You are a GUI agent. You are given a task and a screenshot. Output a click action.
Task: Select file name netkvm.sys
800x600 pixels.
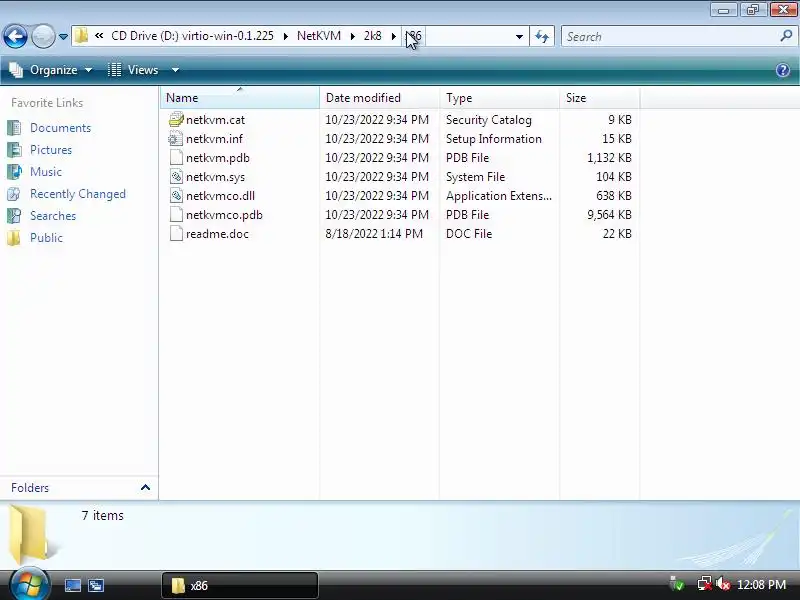click(215, 177)
